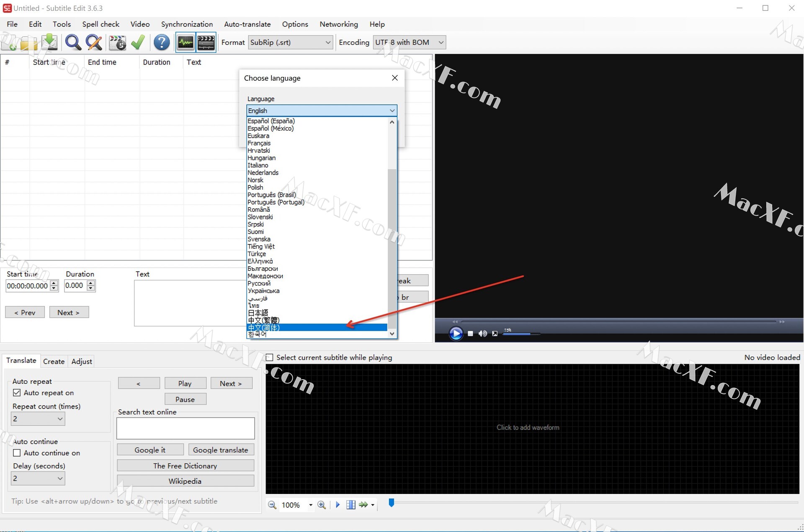Click to add waveform area
804x532 pixels.
(532, 429)
